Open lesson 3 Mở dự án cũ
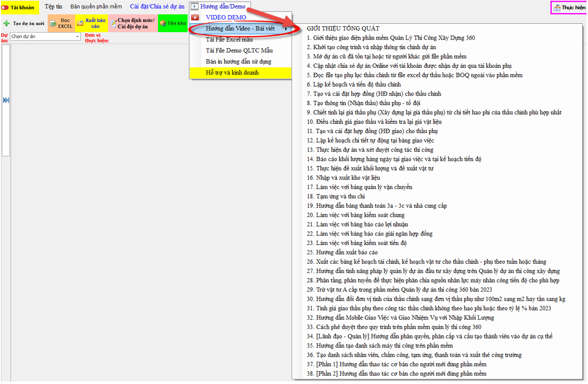The height and width of the screenshot is (384, 588). (x=387, y=56)
